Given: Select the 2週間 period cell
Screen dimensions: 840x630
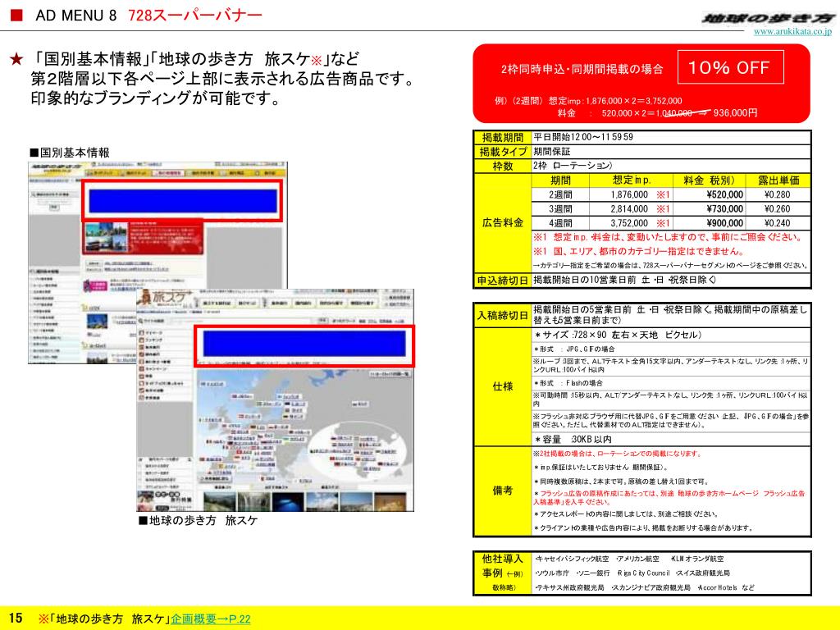Looking at the screenshot, I should [560, 194].
